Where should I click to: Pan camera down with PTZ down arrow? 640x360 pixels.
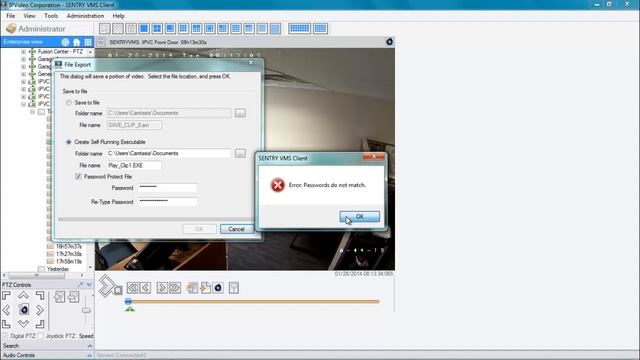(23, 324)
